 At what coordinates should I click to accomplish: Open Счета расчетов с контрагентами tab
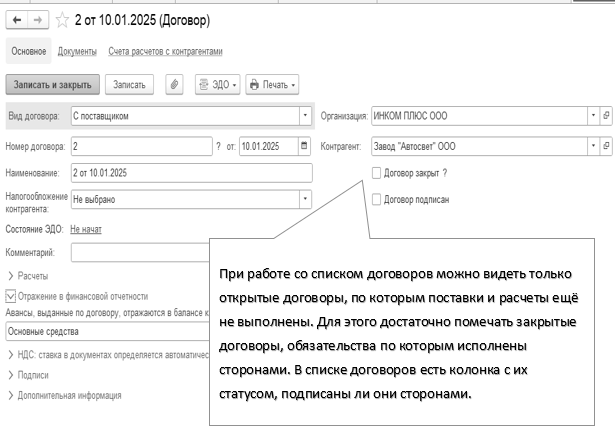(166, 51)
